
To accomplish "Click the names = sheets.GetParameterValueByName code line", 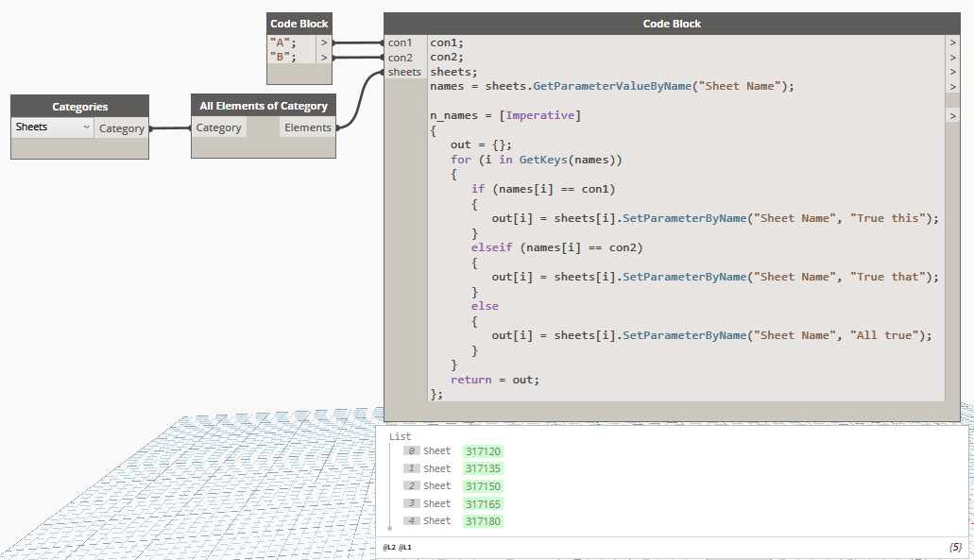I will (x=612, y=86).
